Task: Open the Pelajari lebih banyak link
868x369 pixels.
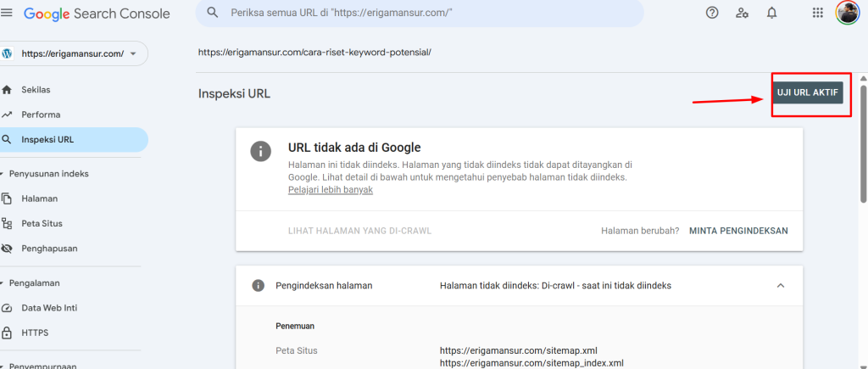Action: tap(331, 189)
